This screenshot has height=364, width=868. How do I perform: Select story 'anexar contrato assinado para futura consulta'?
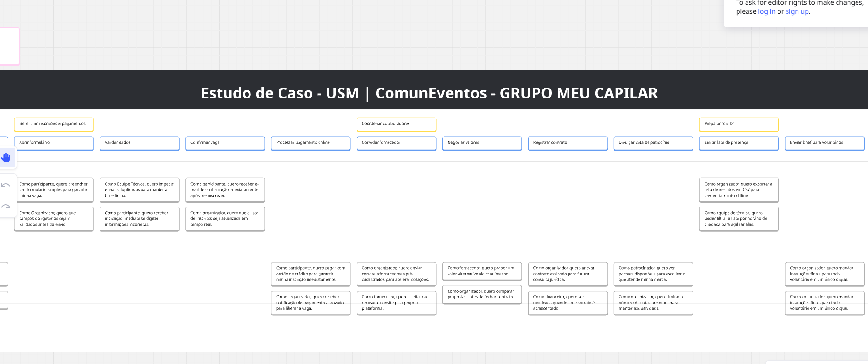pos(568,274)
